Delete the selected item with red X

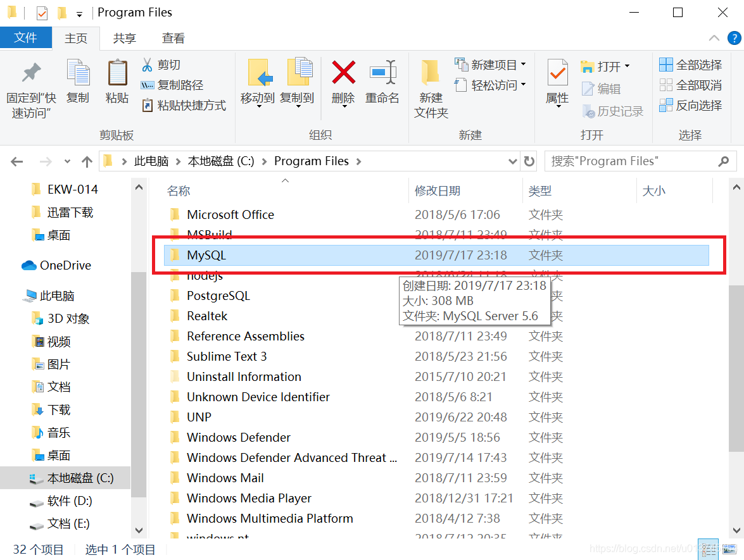(x=343, y=84)
